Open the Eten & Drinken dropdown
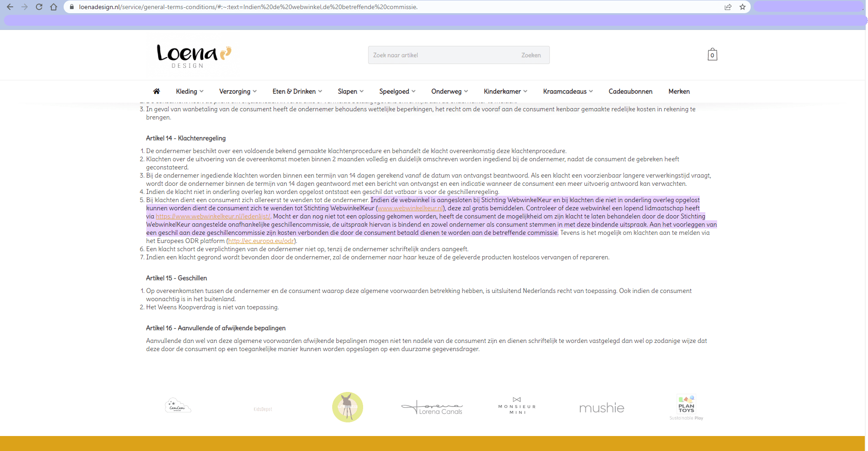Viewport: 868px width, 451px height. pyautogui.click(x=297, y=91)
